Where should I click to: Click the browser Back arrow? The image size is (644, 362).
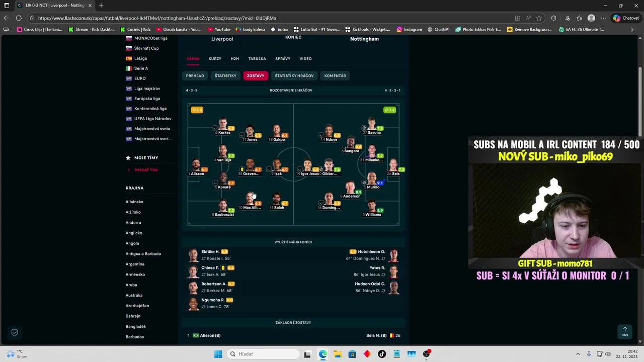pos(7,18)
